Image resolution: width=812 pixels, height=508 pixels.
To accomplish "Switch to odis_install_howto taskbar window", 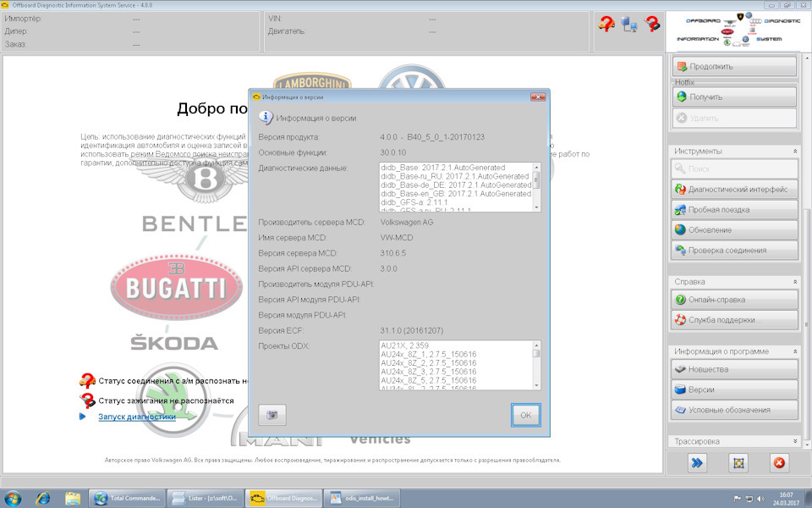I will tap(363, 498).
